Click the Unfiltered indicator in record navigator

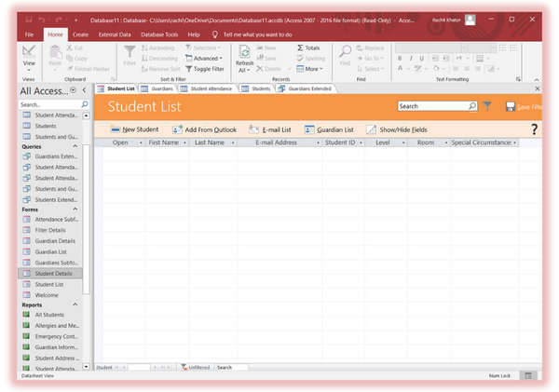tap(195, 368)
